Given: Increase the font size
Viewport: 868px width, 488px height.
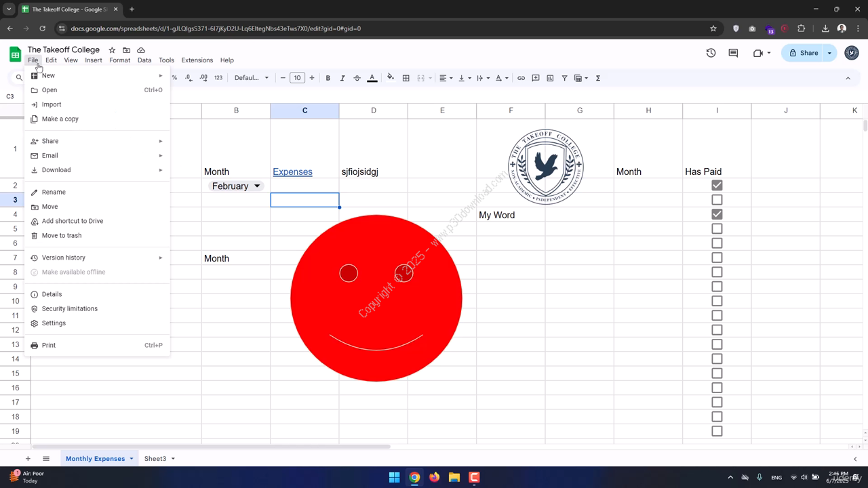Looking at the screenshot, I should [312, 78].
